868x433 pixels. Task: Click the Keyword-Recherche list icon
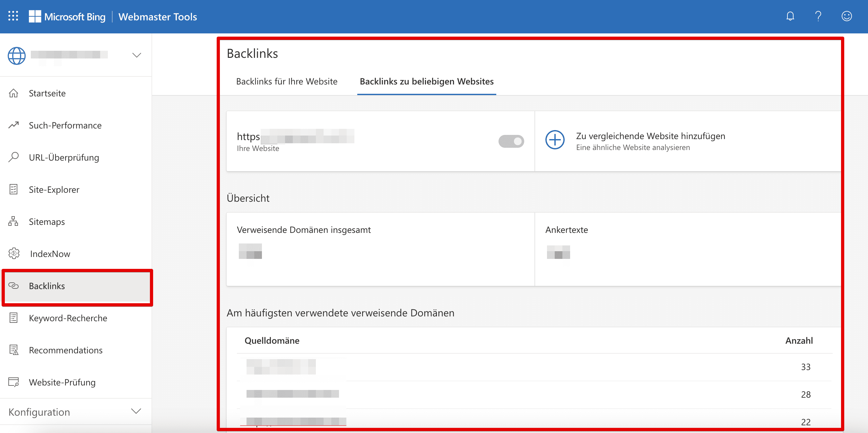pyautogui.click(x=13, y=318)
